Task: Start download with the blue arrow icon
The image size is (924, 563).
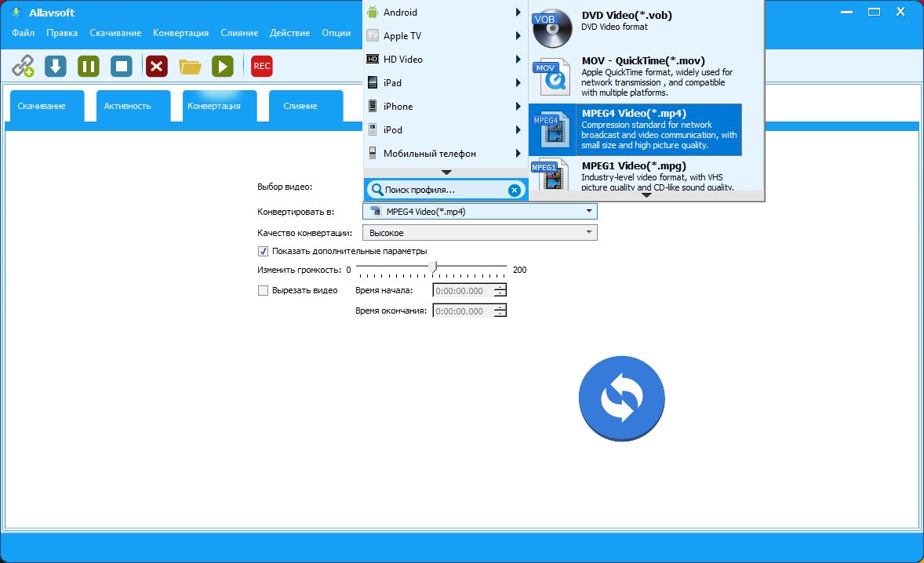Action: pyautogui.click(x=56, y=67)
